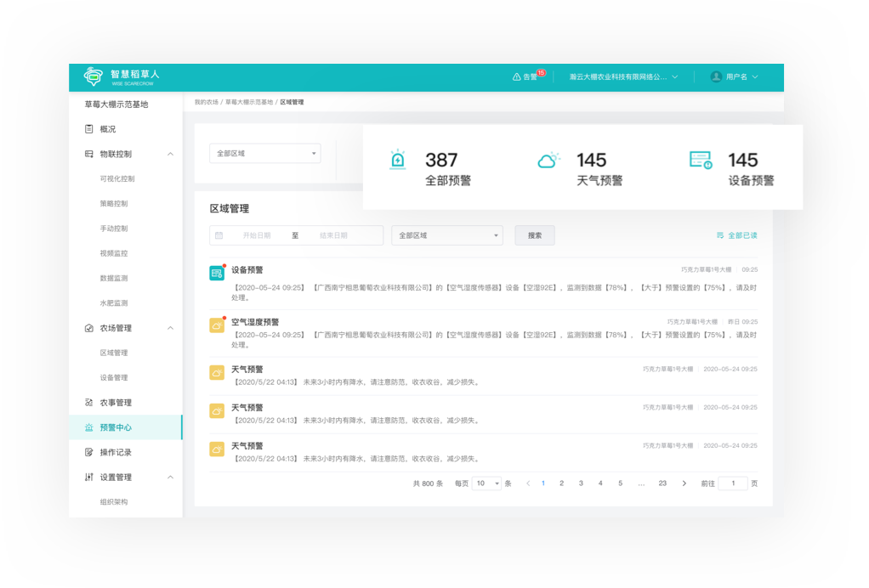Collapse the 农场管理 sidebar section
The height and width of the screenshot is (588, 869).
tap(170, 328)
